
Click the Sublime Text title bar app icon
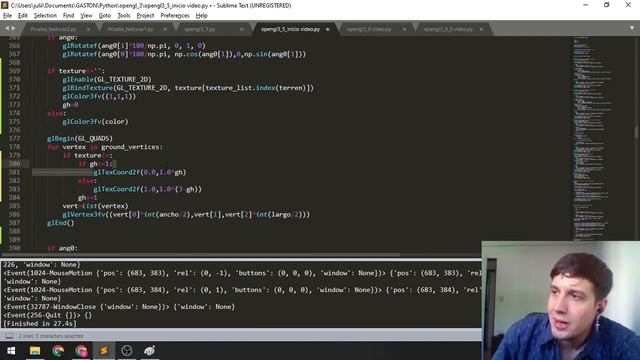pyautogui.click(x=4, y=5)
